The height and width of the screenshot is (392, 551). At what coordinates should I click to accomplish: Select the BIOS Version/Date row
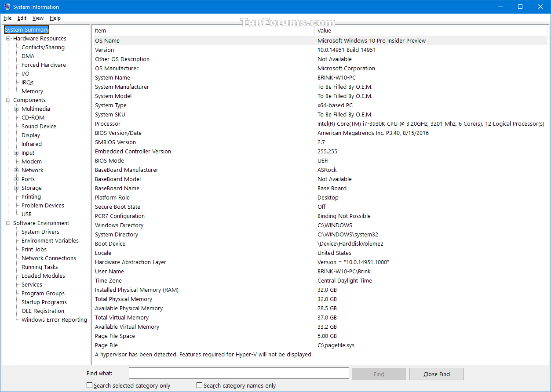coord(320,133)
